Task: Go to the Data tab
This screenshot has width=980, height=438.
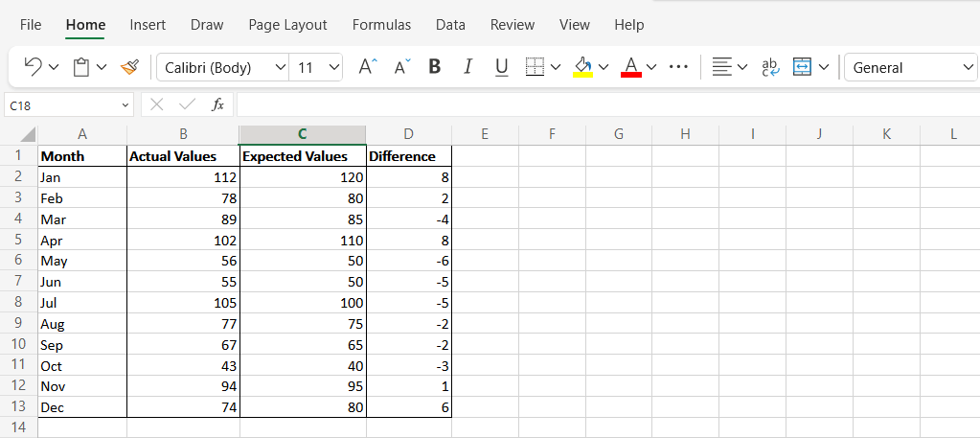Action: point(450,25)
